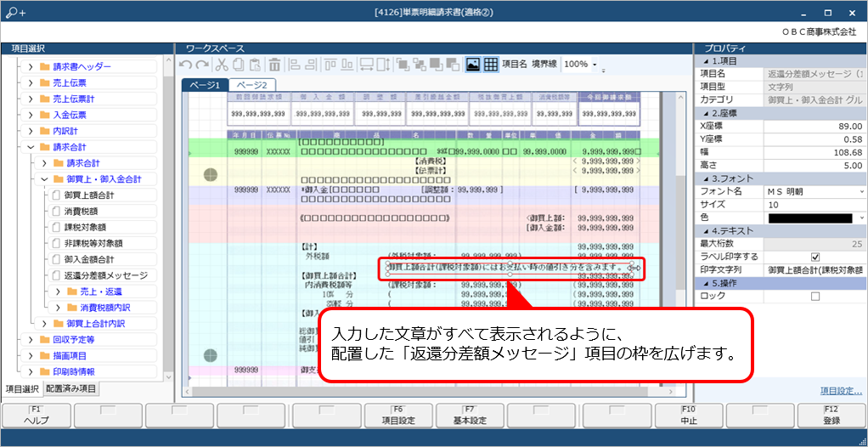Select the align left edges icon
The width and height of the screenshot is (868, 447).
point(295,65)
